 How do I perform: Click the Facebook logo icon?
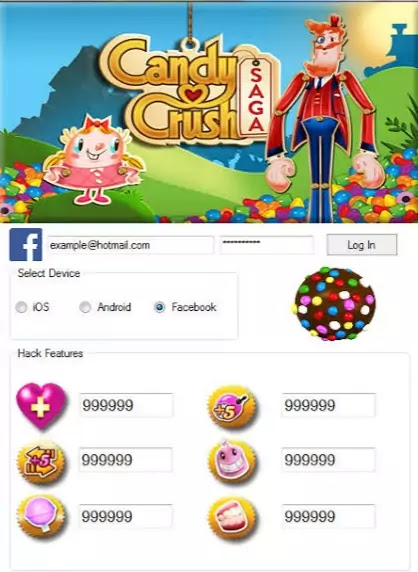point(26,244)
